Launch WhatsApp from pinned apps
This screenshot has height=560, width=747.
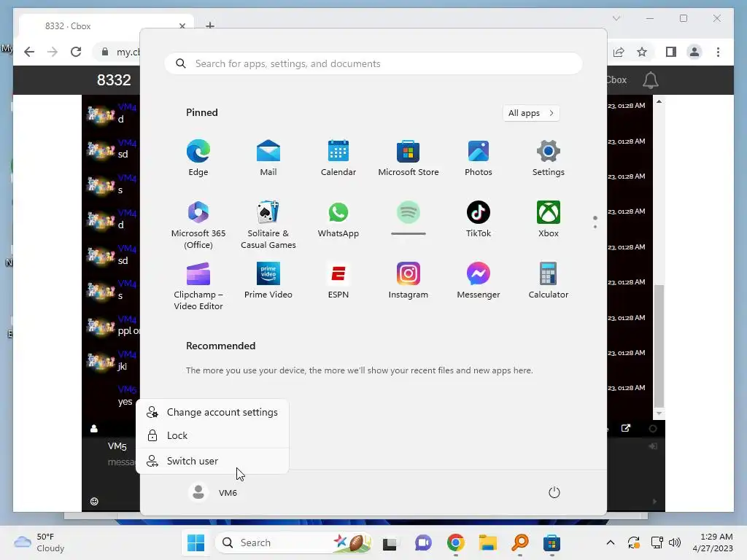point(338,219)
